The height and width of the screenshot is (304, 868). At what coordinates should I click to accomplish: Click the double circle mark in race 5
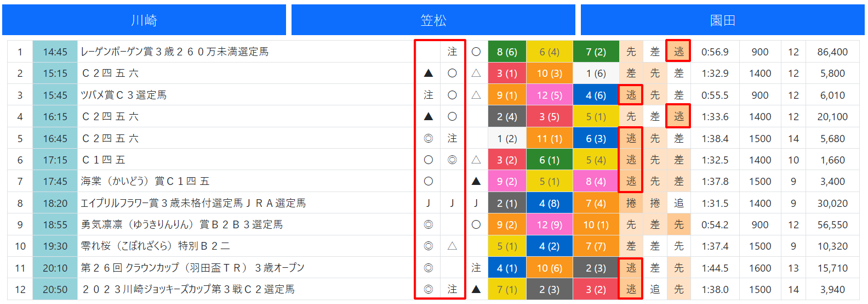pos(429,138)
